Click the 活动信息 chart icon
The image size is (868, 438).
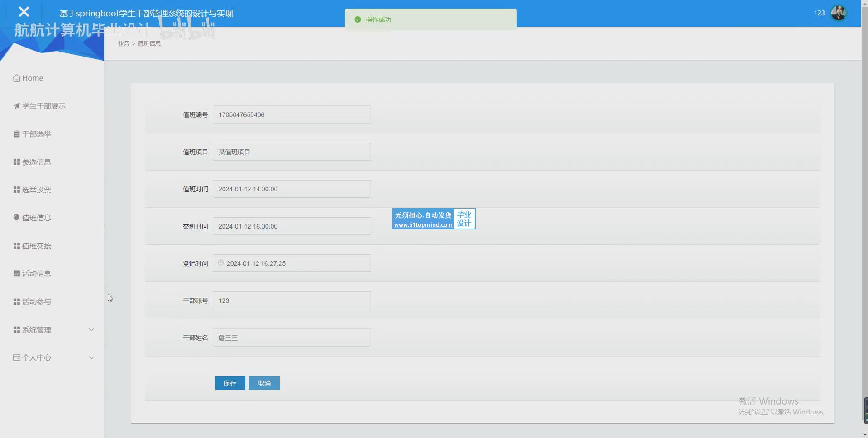pyautogui.click(x=17, y=273)
